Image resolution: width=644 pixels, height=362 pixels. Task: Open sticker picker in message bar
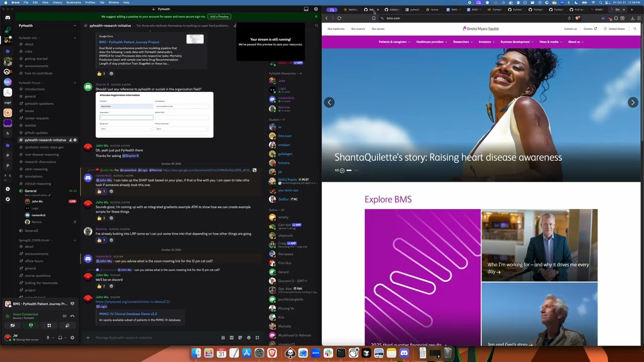tap(240, 337)
